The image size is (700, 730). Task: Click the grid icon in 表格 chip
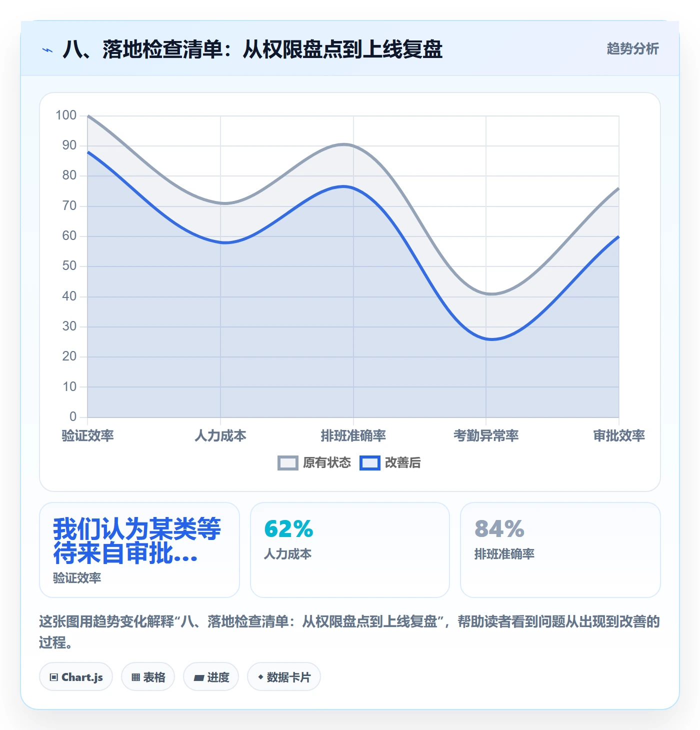(135, 677)
